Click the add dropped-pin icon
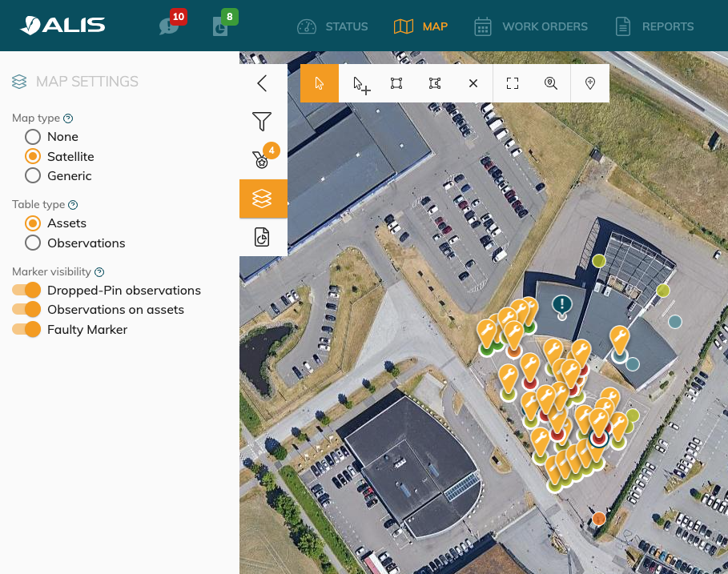728x574 pixels. coord(590,83)
